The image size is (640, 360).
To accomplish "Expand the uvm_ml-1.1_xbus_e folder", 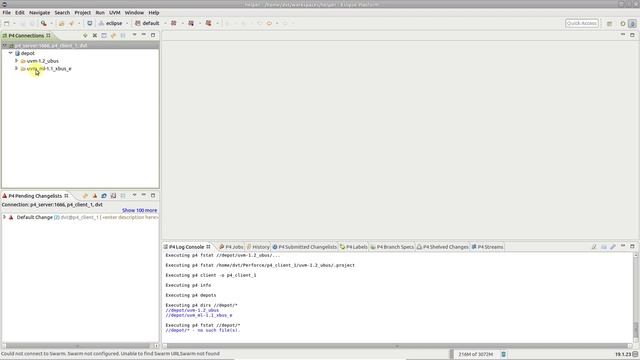I will pos(16,69).
